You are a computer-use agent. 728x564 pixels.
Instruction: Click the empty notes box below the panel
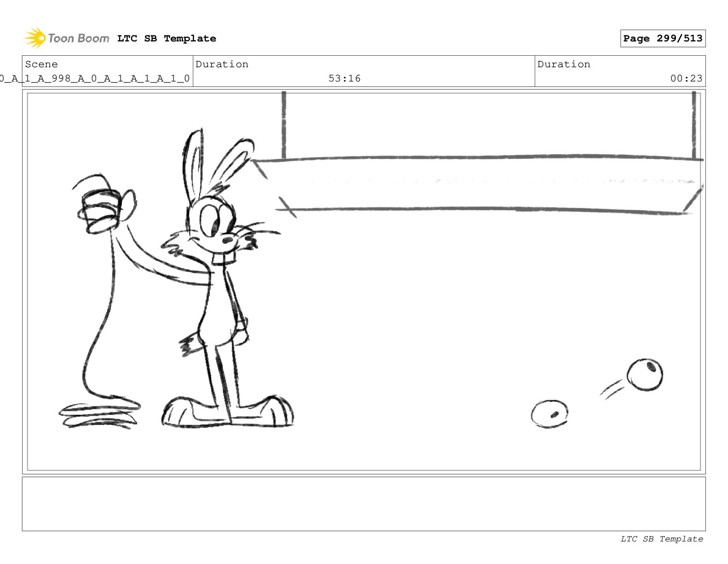point(364,504)
